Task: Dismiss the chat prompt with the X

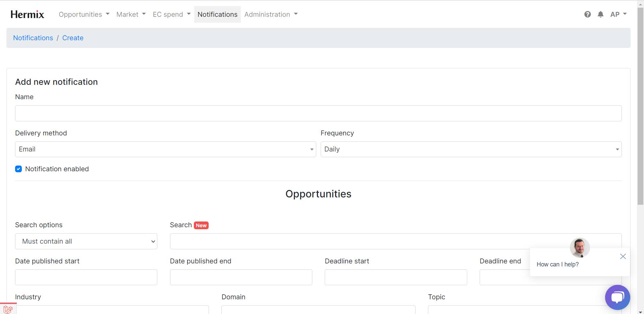Action: (x=623, y=256)
